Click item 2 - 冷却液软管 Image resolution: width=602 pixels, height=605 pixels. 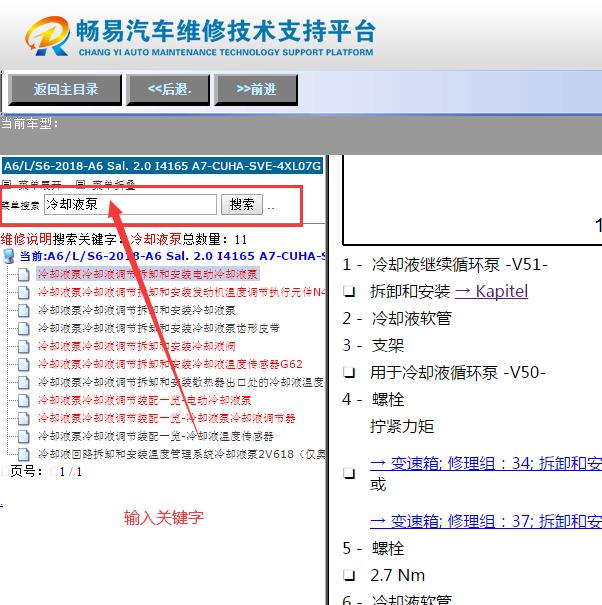pos(397,318)
